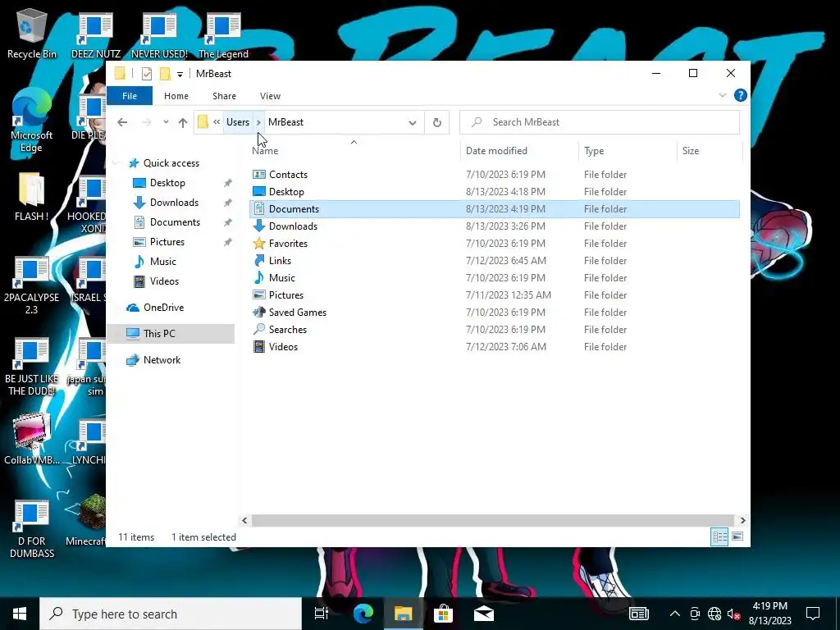Image resolution: width=840 pixels, height=630 pixels.
Task: Select the Searches folder icon
Action: [259, 329]
